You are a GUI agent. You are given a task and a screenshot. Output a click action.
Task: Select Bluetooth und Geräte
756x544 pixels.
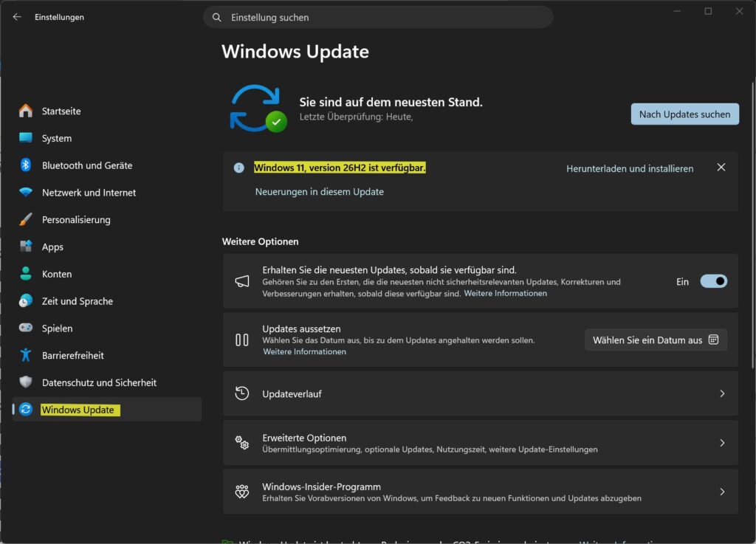[x=106, y=165]
